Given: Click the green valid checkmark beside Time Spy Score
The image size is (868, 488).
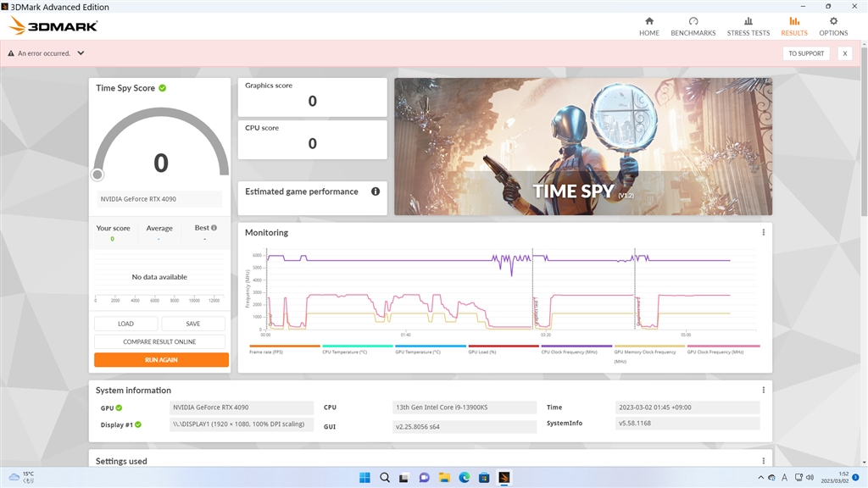Looking at the screenshot, I should [163, 88].
